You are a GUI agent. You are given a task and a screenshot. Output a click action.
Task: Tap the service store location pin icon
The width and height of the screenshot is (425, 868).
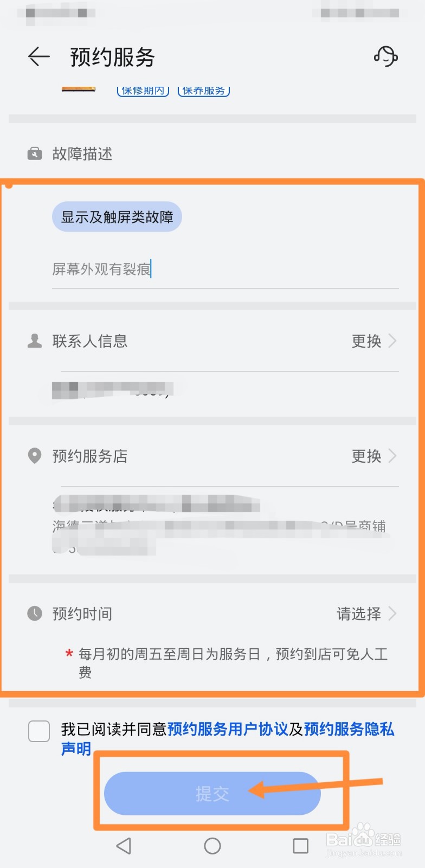point(35,456)
